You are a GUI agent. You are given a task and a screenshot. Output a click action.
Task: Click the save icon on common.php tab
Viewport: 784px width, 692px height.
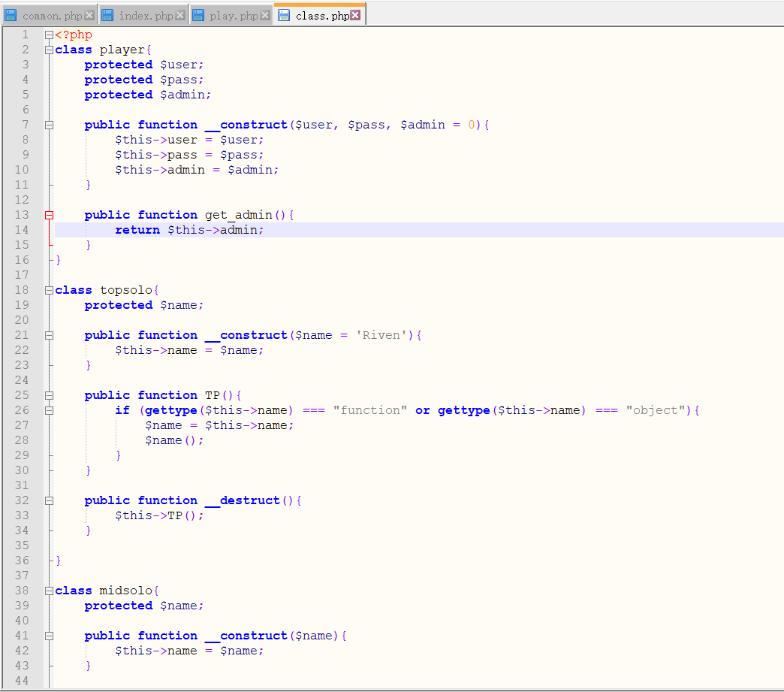click(11, 15)
